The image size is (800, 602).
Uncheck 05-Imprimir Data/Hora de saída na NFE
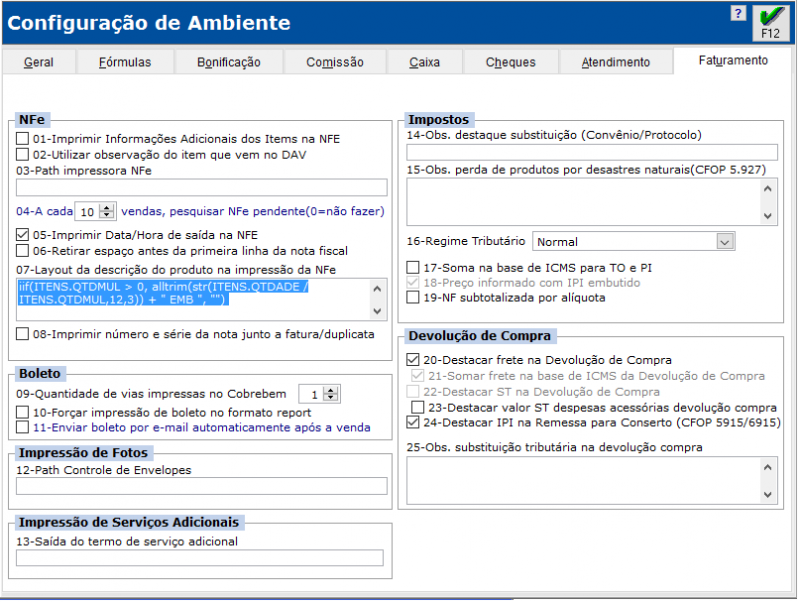pos(23,235)
